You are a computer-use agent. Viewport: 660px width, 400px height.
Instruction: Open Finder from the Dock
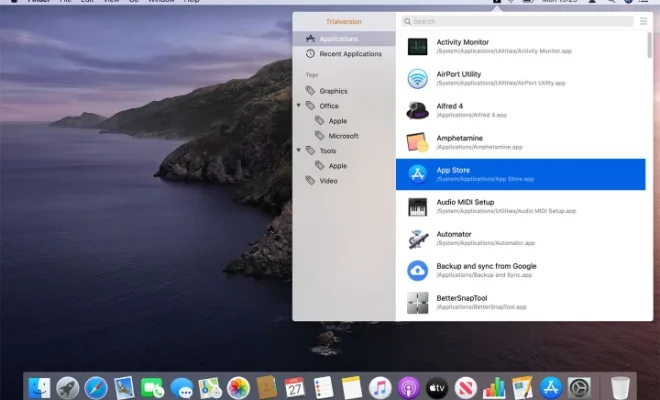click(39, 388)
